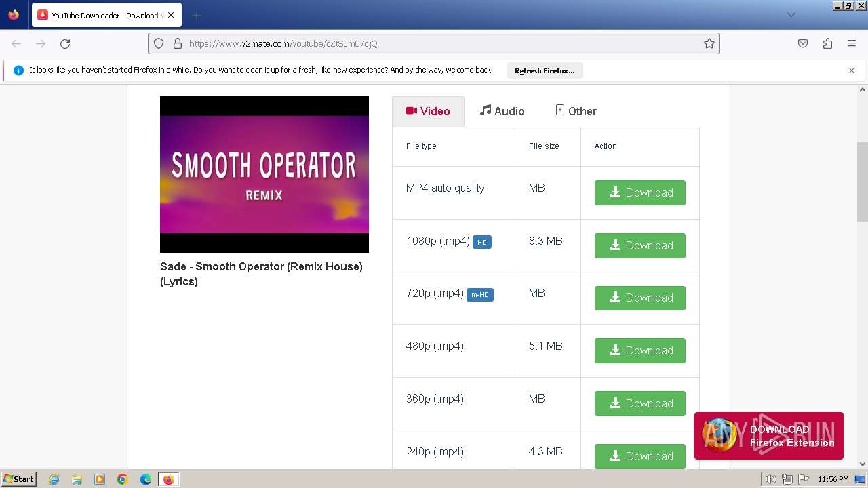Click the Smooth Operator Remix thumbnail

[264, 174]
